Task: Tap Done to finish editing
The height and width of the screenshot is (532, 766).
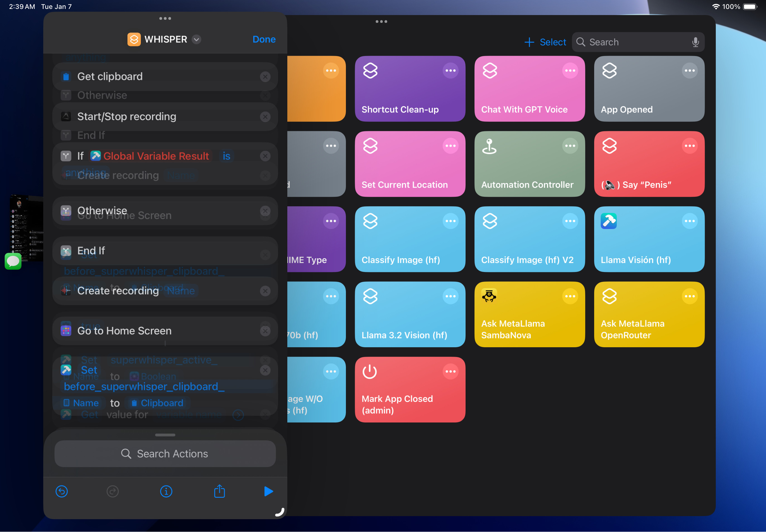Action: pyautogui.click(x=264, y=39)
